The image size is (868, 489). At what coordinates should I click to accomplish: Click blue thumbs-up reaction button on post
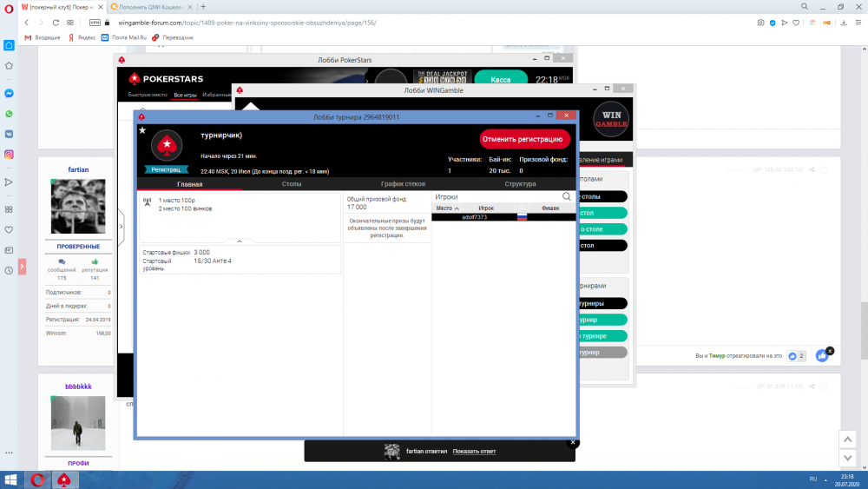click(821, 356)
